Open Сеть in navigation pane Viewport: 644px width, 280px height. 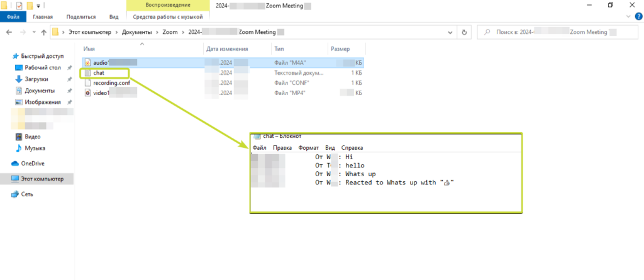point(27,194)
